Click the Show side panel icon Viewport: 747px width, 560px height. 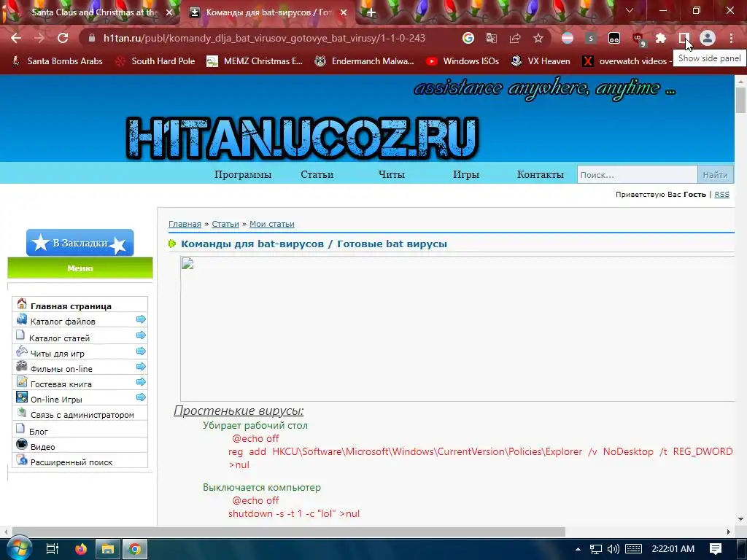pyautogui.click(x=684, y=38)
